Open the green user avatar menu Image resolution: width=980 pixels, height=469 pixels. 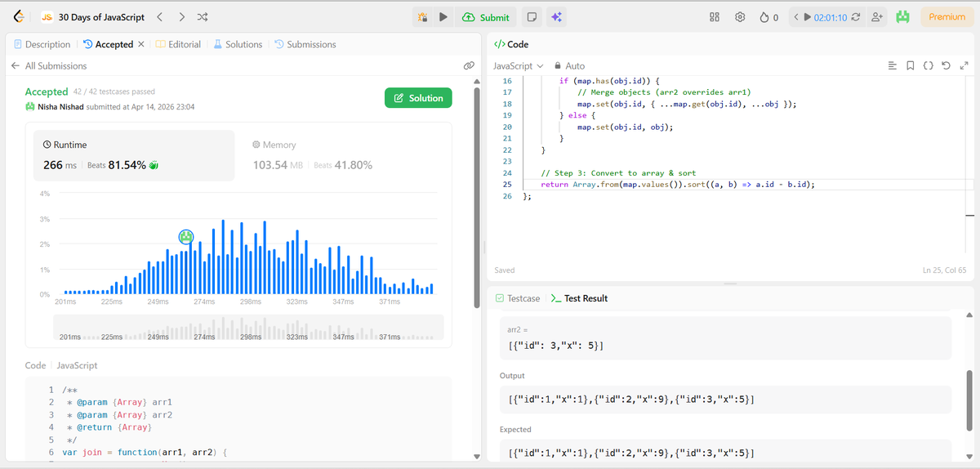(x=902, y=16)
